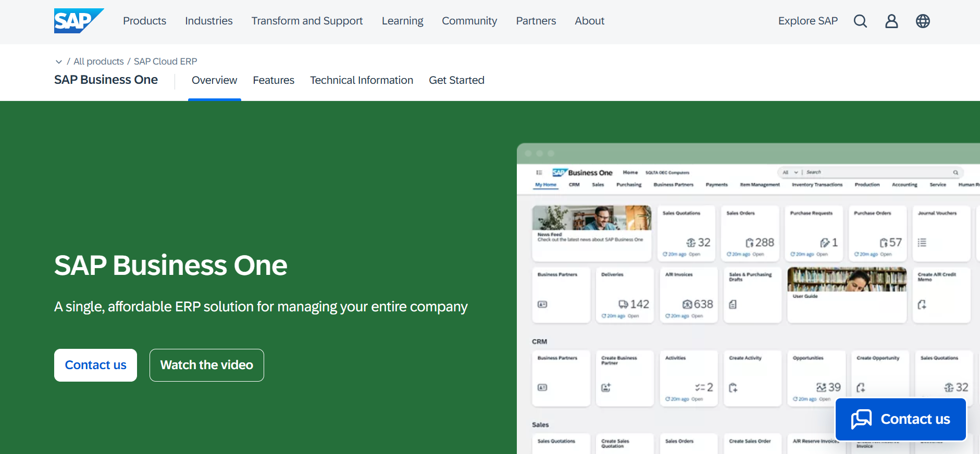Click Explore SAP in the header
This screenshot has height=454, width=980.
tap(808, 21)
